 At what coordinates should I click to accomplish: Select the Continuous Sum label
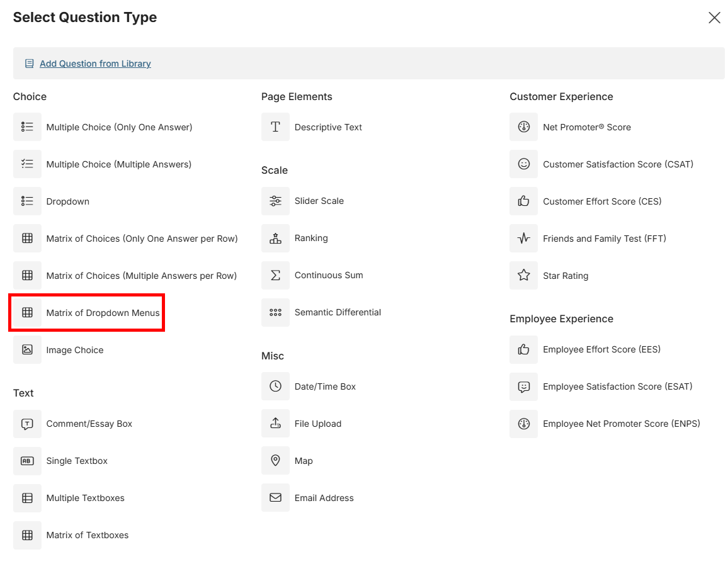point(329,275)
